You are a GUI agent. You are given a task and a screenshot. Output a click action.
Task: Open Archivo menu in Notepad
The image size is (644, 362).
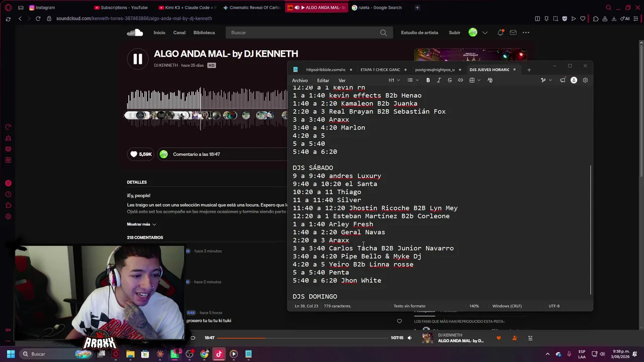click(300, 80)
